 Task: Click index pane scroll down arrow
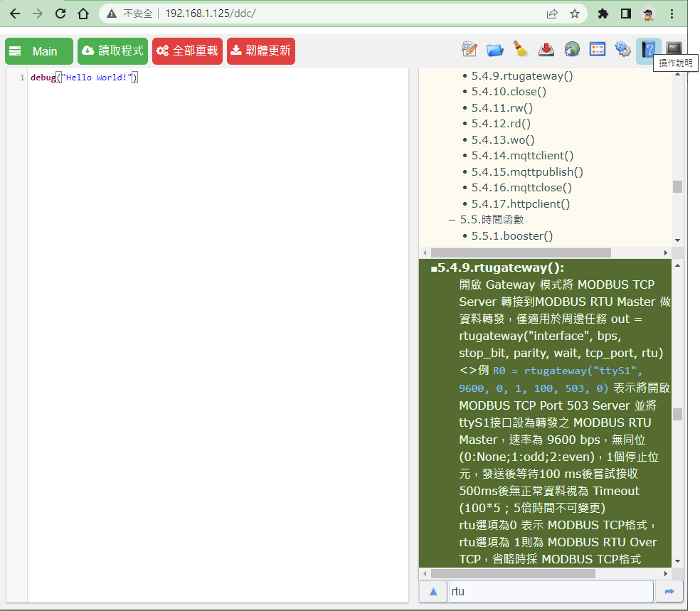point(678,240)
